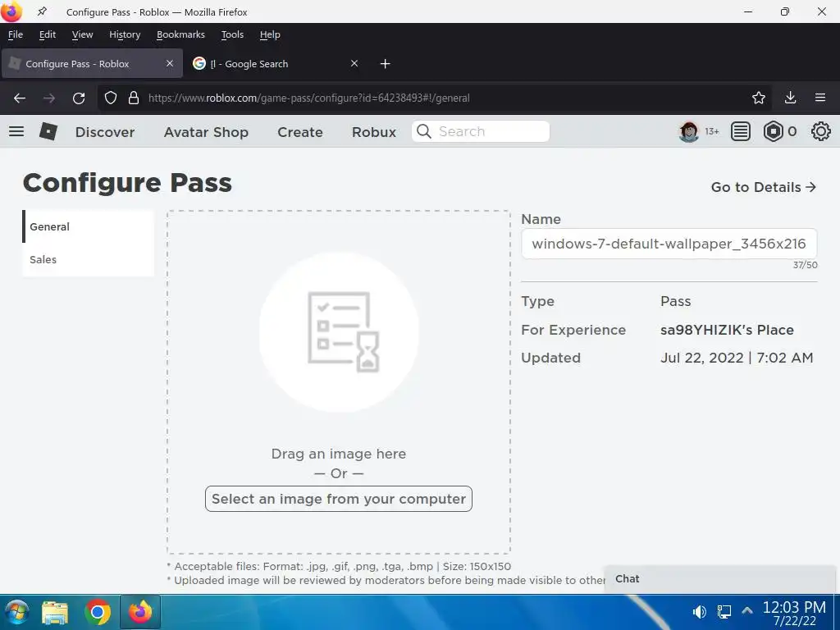Click the "Drag an image here" text
The image size is (840, 630).
click(339, 454)
